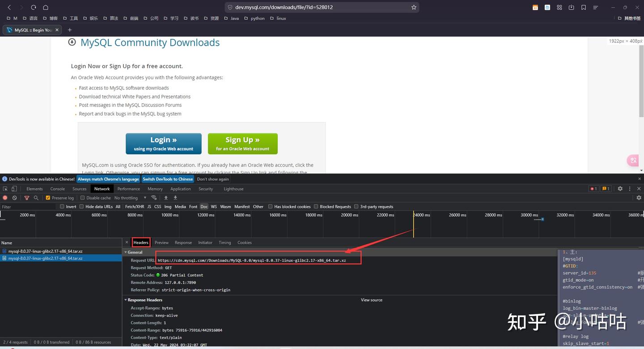Toggle Preserve log checkbox
The image size is (644, 349).
pos(48,198)
